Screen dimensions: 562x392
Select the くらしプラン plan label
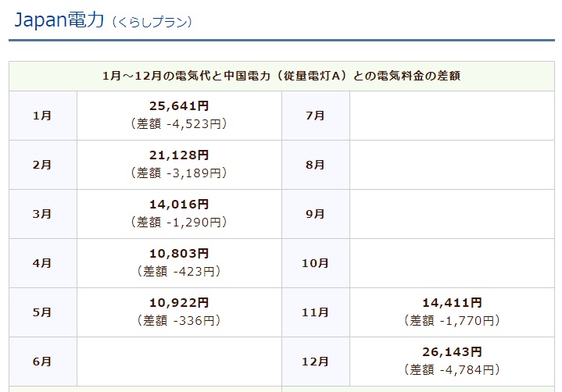click(x=152, y=22)
